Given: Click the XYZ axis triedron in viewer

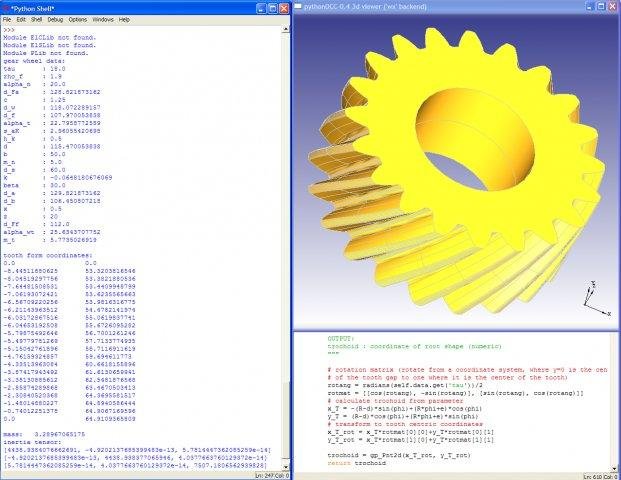Looking at the screenshot, I should (596, 299).
